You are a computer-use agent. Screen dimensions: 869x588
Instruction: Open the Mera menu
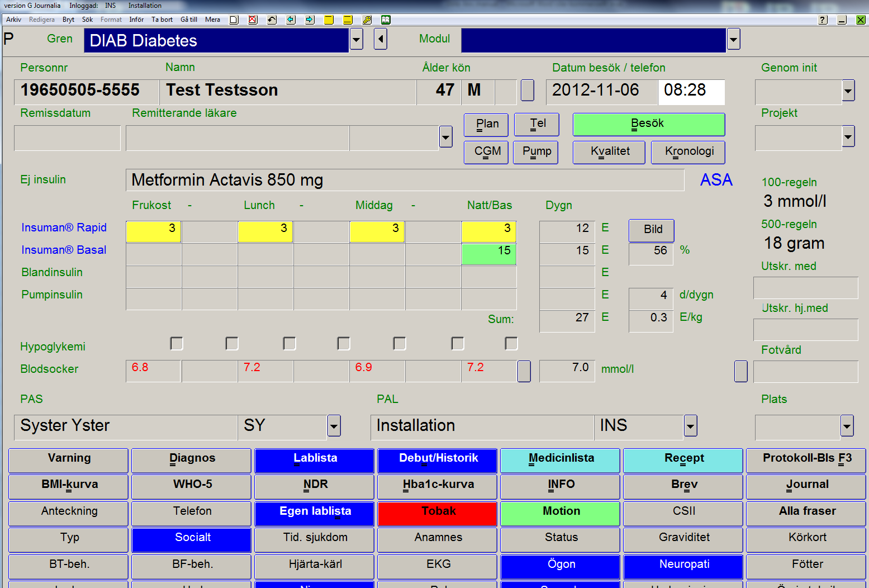pyautogui.click(x=212, y=20)
